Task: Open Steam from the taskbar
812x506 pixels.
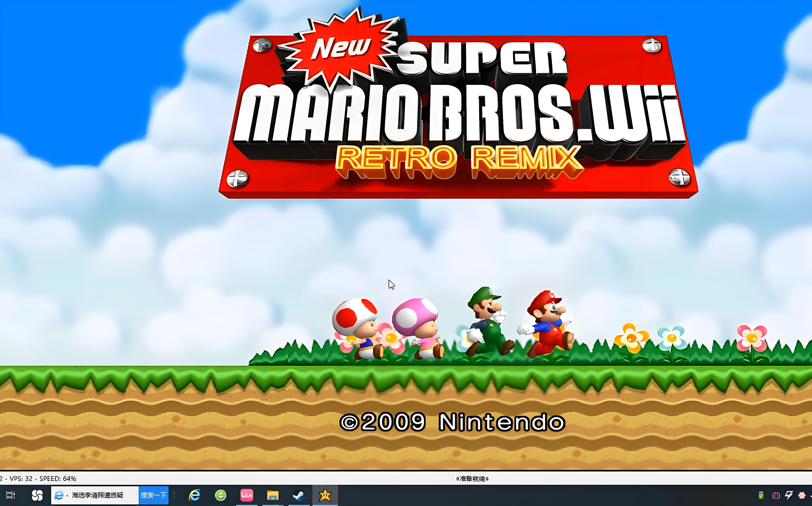Action: pos(299,495)
